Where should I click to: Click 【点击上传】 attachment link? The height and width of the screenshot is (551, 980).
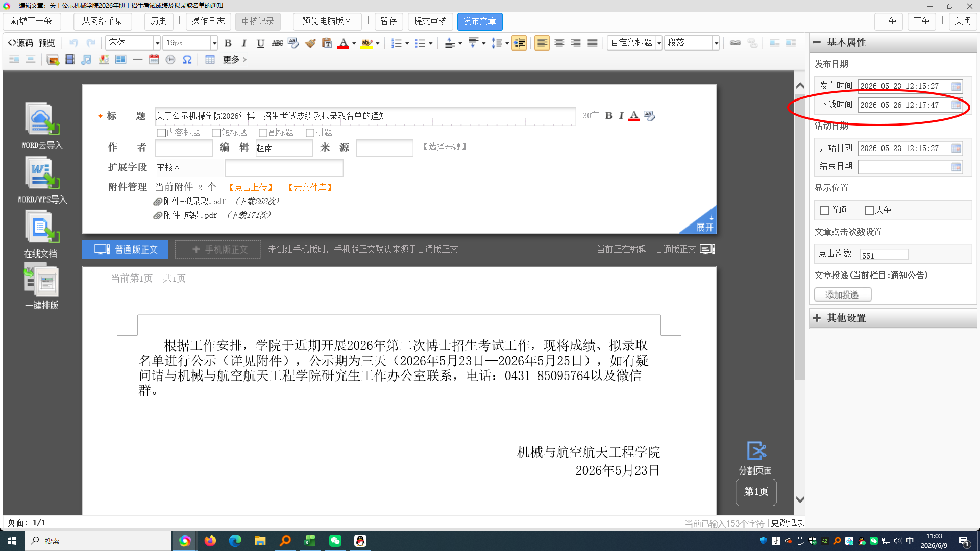251,188
